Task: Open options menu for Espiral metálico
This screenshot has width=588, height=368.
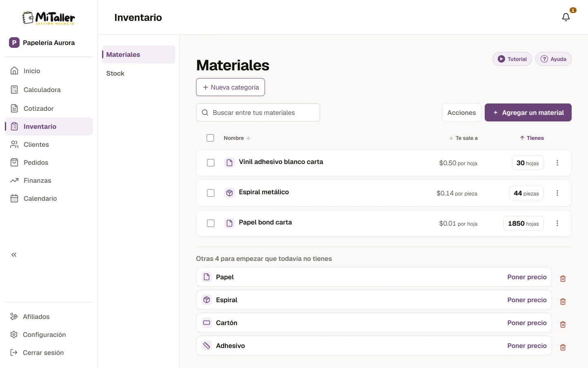Action: tap(557, 193)
